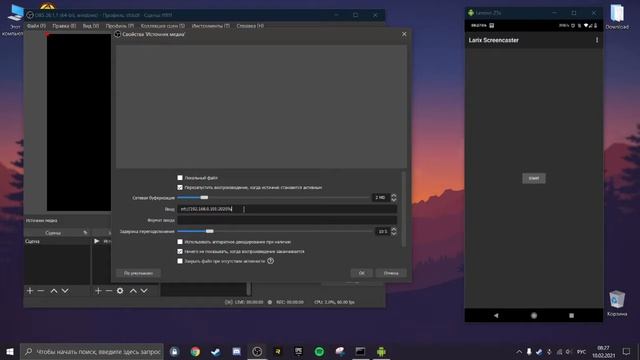Viewport: 640px width, 360px height.
Task: Click the OK button in properties dialog
Action: pos(362,273)
